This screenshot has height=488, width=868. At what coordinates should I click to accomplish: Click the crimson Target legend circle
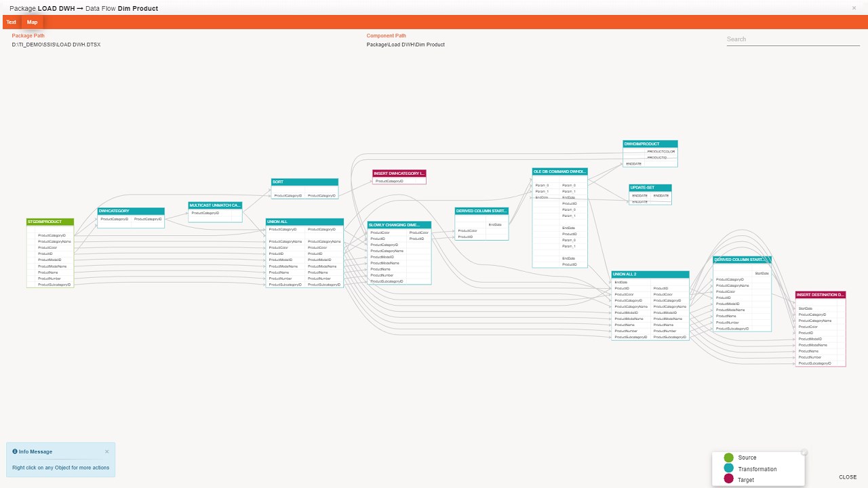tap(729, 479)
